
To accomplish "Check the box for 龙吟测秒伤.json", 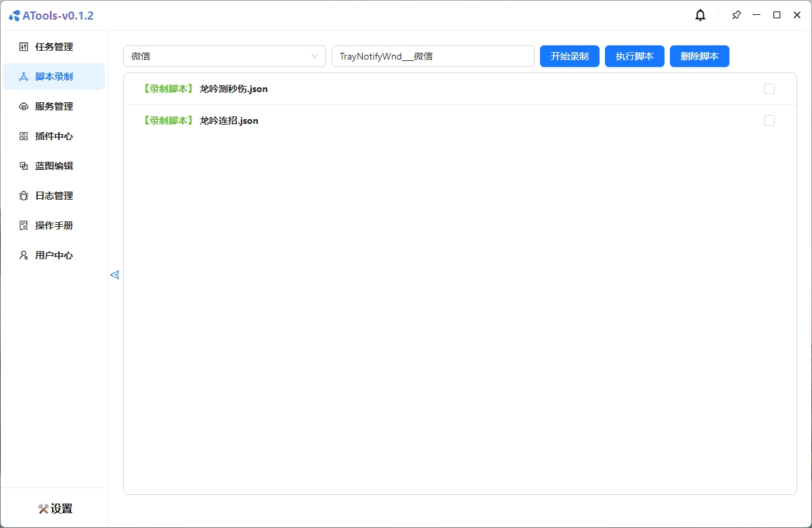I will click(x=769, y=89).
